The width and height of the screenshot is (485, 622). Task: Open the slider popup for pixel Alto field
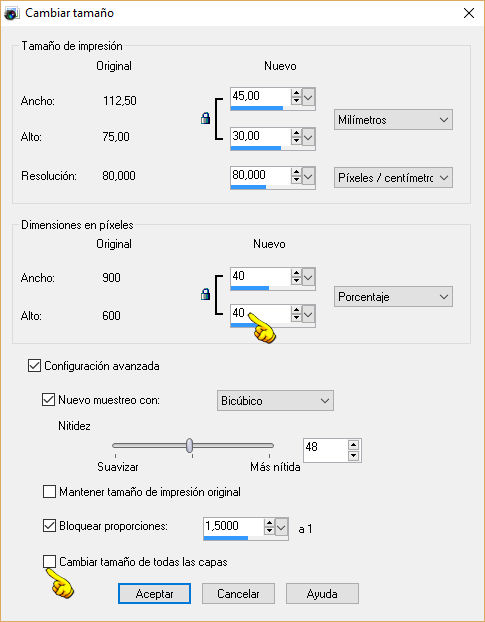pyautogui.click(x=309, y=314)
